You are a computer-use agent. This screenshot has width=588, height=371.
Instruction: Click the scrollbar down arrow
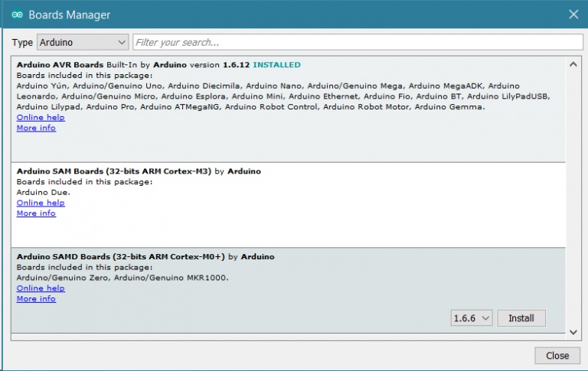(x=573, y=333)
